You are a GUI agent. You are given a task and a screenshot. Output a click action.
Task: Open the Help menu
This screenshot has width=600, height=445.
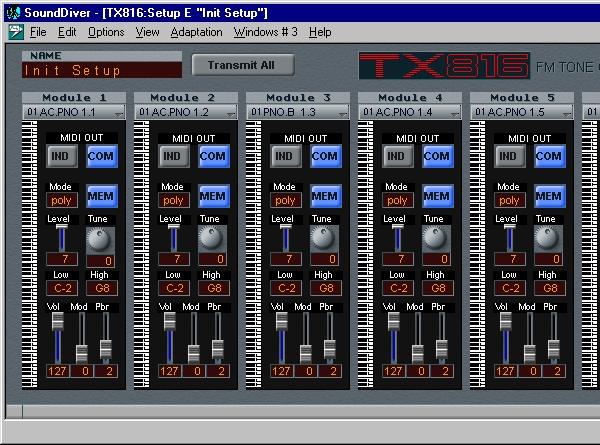pyautogui.click(x=320, y=32)
